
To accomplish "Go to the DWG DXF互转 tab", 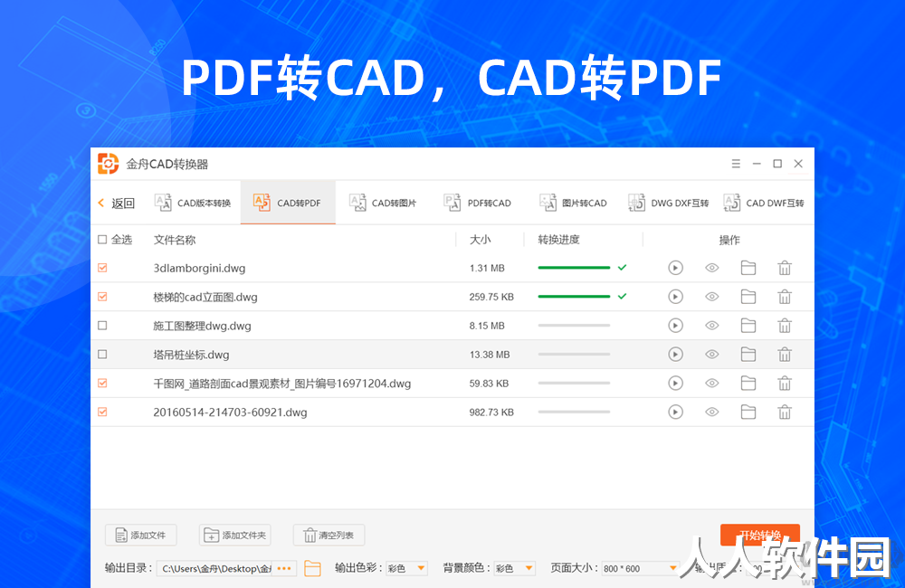I will click(669, 203).
